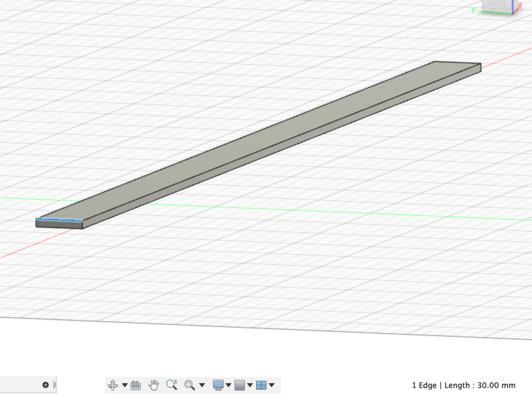Viewport: 532px width, 395px height.
Task: Open the Display Settings monitor icon
Action: point(218,385)
